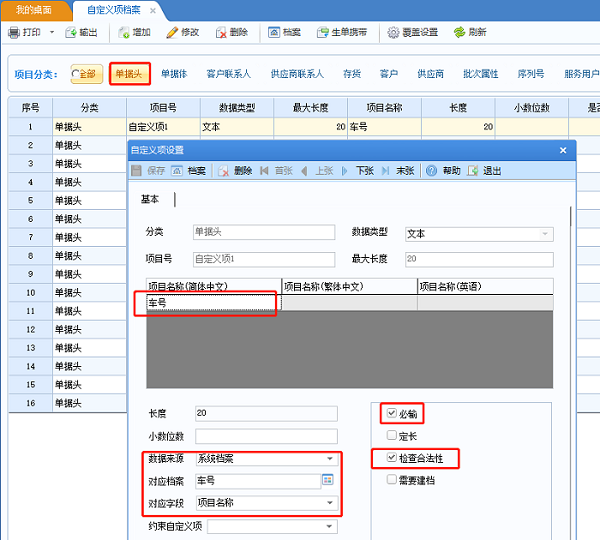
Task: Click the 打印 printer icon in main toolbar
Action: tap(14, 33)
